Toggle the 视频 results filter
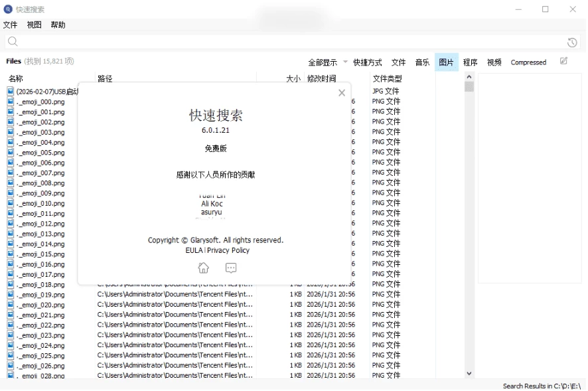The width and height of the screenshot is (588, 391). [x=494, y=62]
